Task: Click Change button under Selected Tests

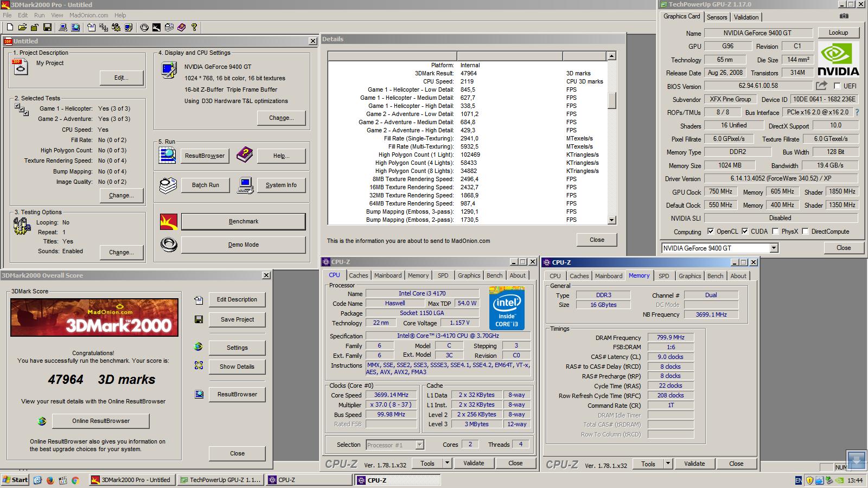Action: pos(122,195)
